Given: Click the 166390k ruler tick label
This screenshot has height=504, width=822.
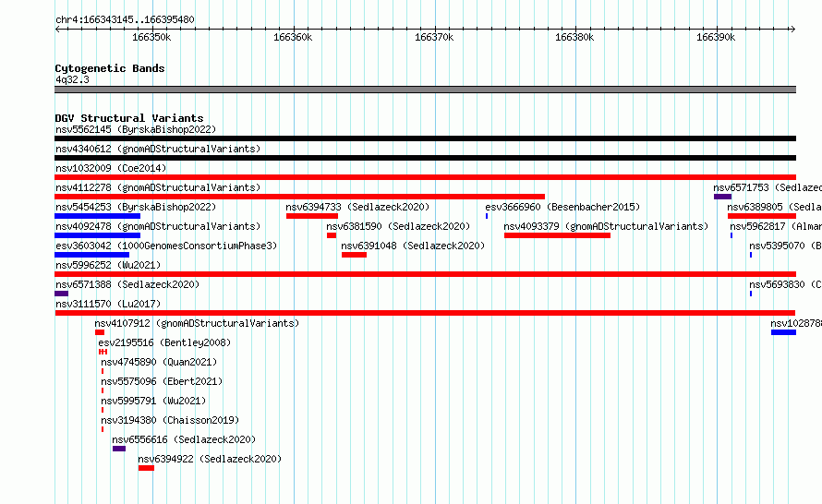Looking at the screenshot, I should pos(716,37).
